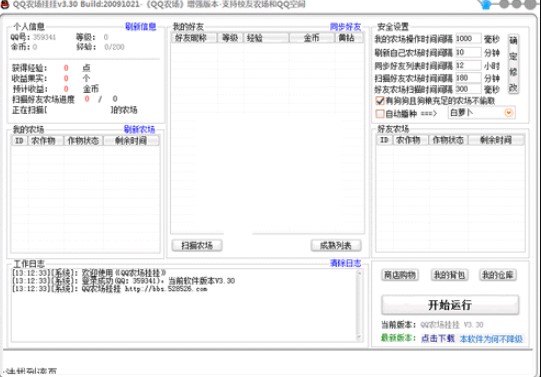Click the 清除日志 link
Image resolution: width=541 pixels, height=377 pixels.
click(345, 263)
